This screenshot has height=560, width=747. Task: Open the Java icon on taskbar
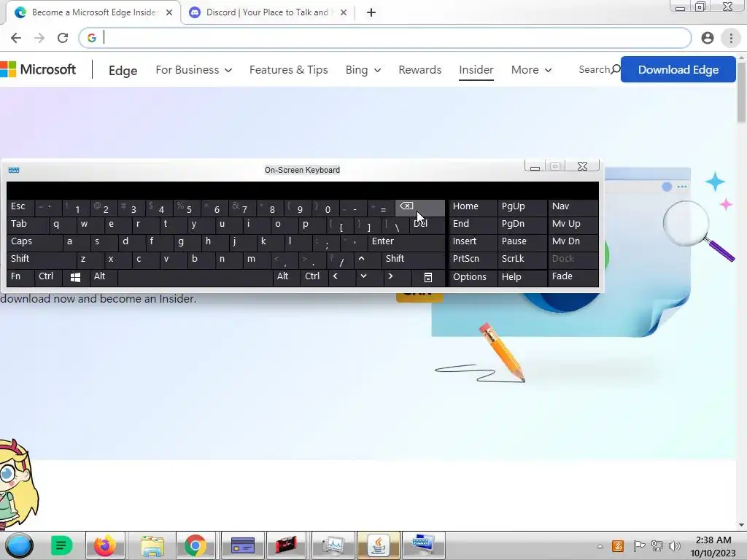tap(379, 545)
